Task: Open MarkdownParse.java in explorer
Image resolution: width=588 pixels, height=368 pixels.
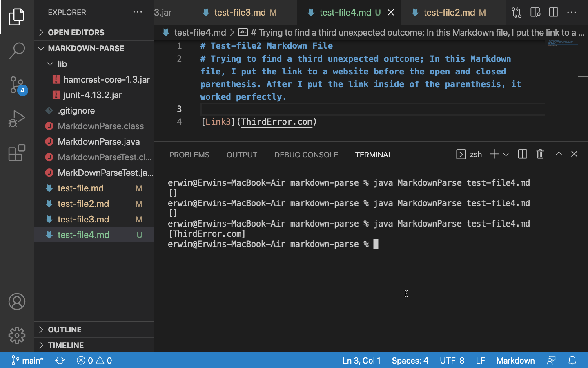Action: pos(94,141)
